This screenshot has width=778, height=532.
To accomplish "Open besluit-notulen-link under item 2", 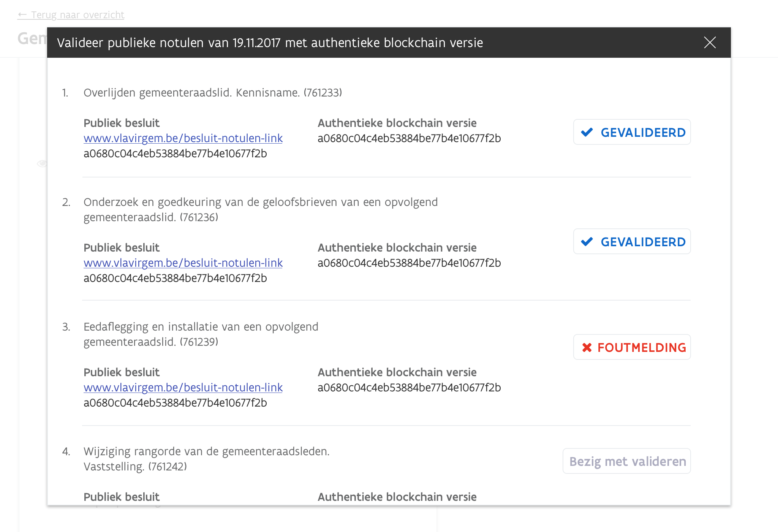I will (183, 263).
